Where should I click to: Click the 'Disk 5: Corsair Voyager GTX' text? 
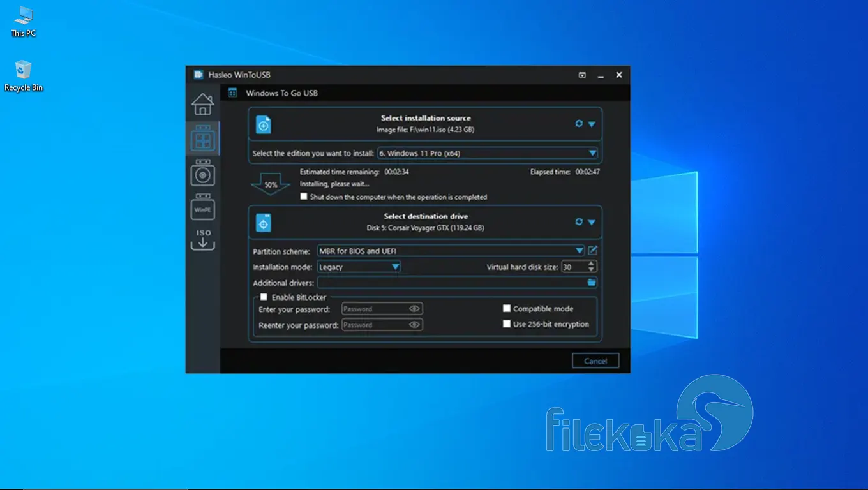click(409, 228)
